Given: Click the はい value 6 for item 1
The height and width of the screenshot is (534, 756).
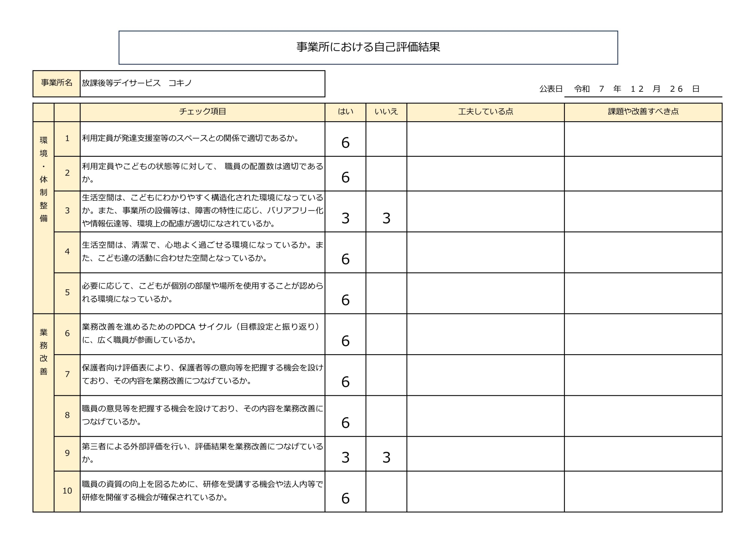Looking at the screenshot, I should click(345, 143).
